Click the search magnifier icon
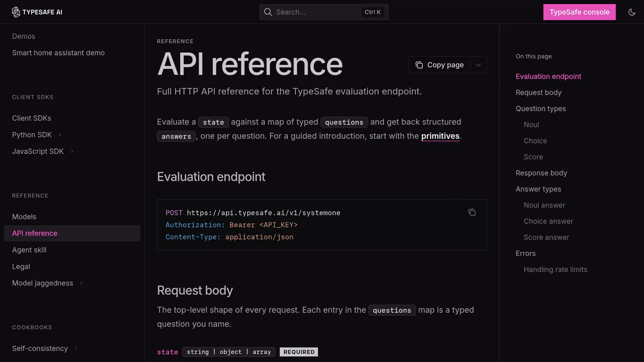The image size is (644, 362). pos(268,12)
